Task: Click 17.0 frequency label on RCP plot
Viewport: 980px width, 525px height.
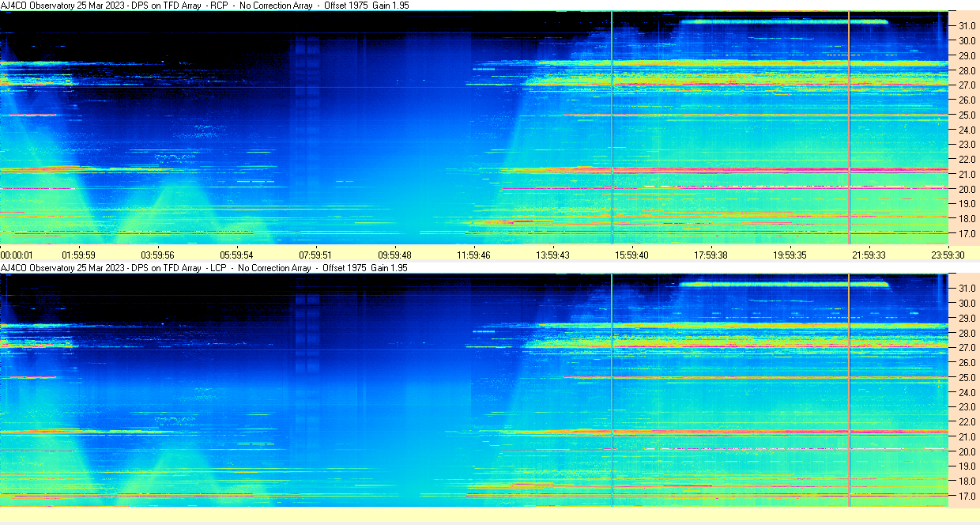Action: (967, 234)
